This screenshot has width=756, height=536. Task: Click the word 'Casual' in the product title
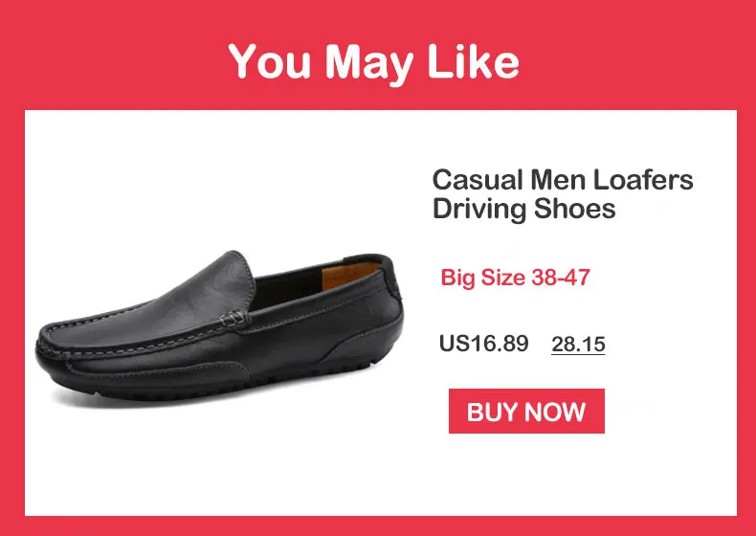478,180
